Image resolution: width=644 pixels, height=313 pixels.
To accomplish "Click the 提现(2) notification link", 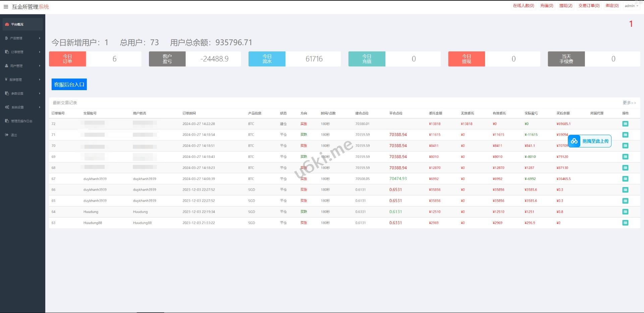I will click(566, 6).
